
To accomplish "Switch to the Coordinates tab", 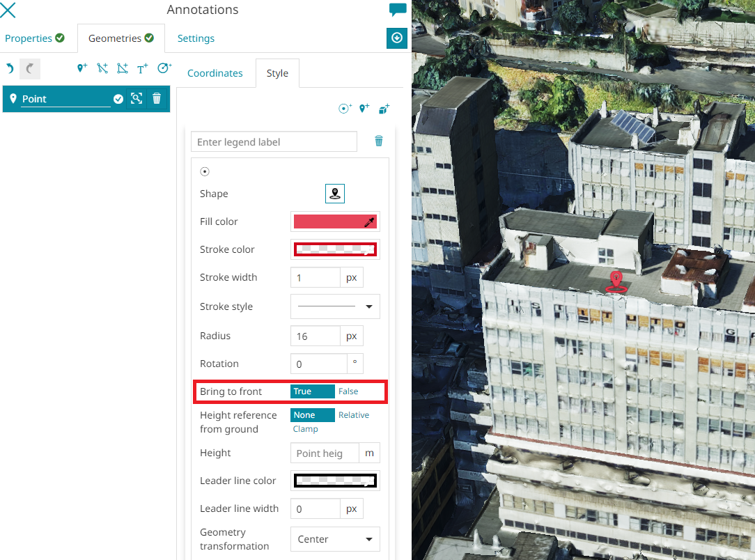I will [x=215, y=73].
